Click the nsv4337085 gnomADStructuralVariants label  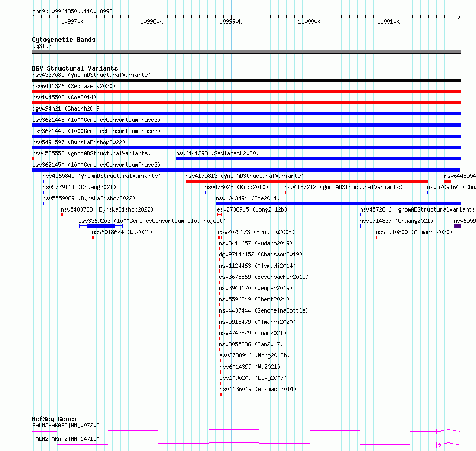(91, 75)
